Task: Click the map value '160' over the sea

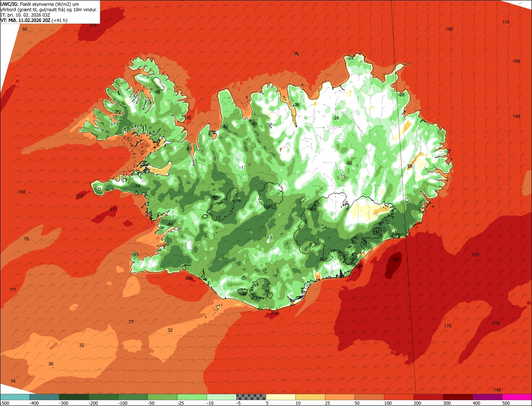Action: (x=449, y=29)
